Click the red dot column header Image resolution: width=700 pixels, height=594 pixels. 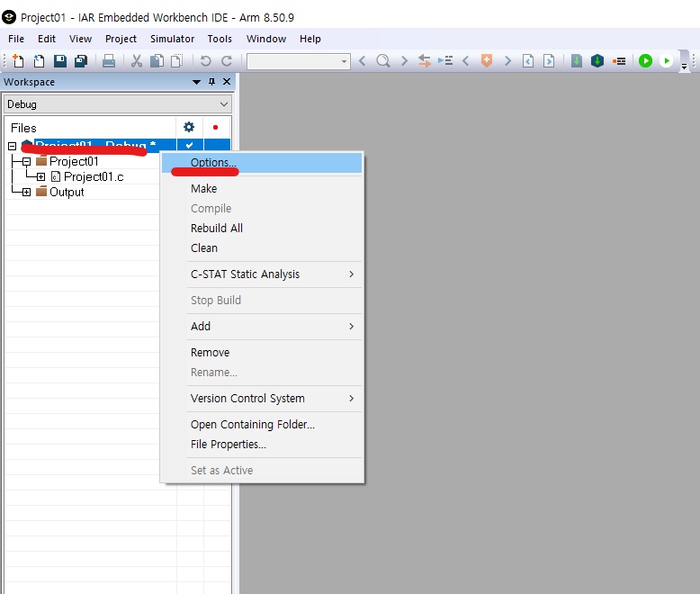[x=216, y=127]
